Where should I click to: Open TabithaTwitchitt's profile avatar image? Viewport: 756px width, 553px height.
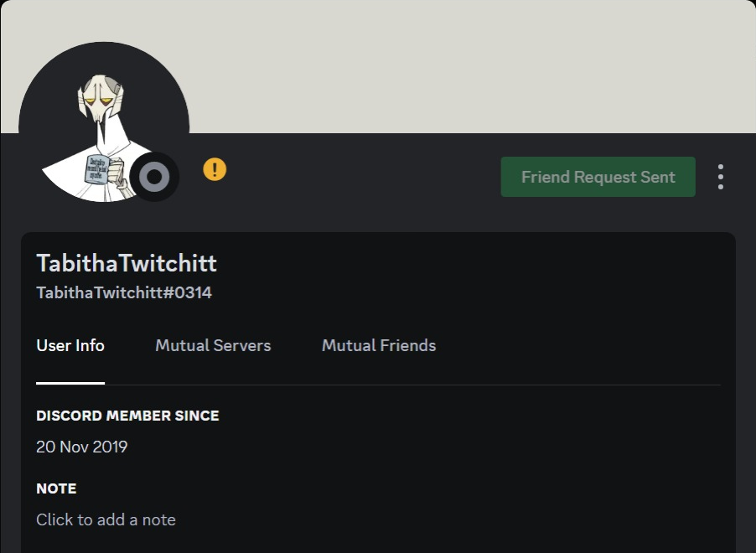(x=104, y=127)
